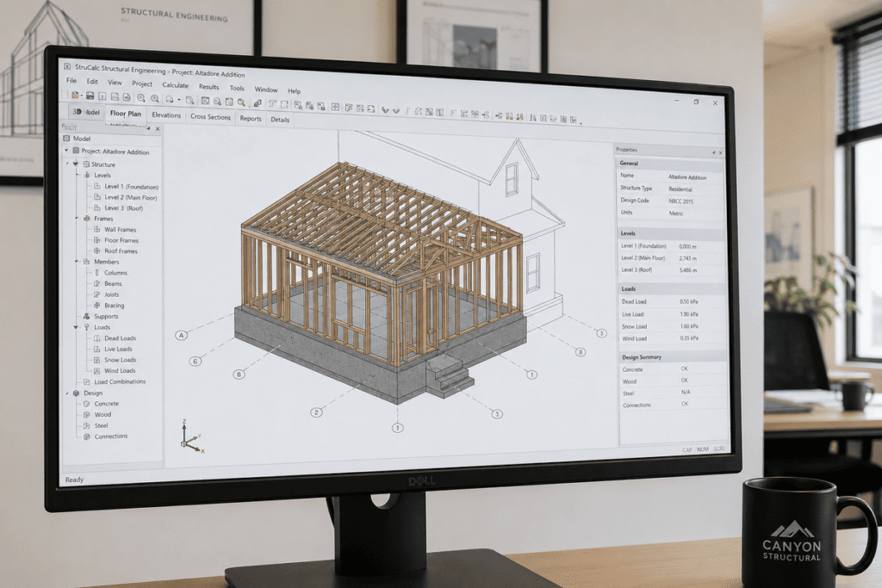
Task: Click the Load Combinations icon
Action: click(87, 381)
